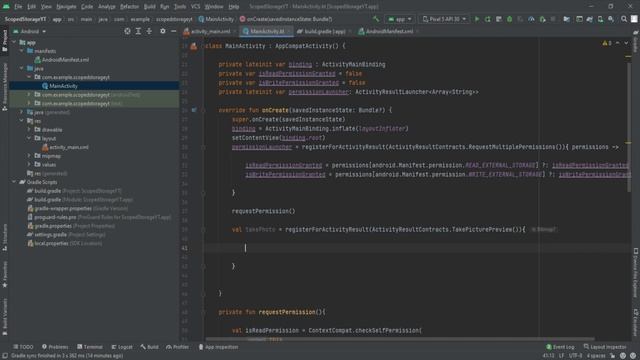Click the Attach Debugger to Android Process icon
The width and height of the screenshot is (640, 360).
[x=542, y=19]
